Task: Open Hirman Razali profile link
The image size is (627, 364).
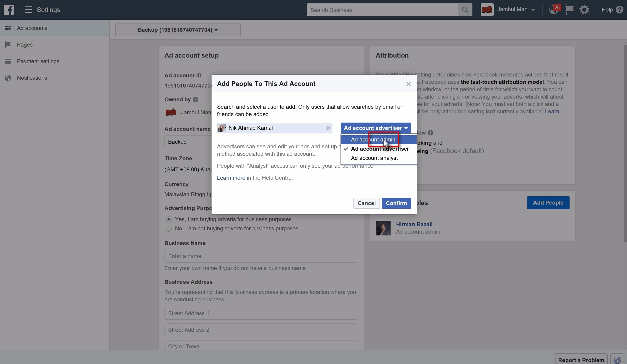Action: (414, 224)
